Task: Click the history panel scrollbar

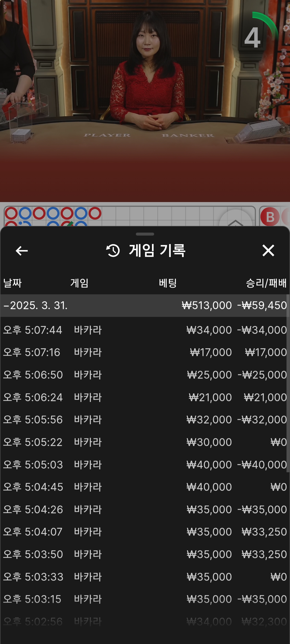Action: (x=288, y=384)
